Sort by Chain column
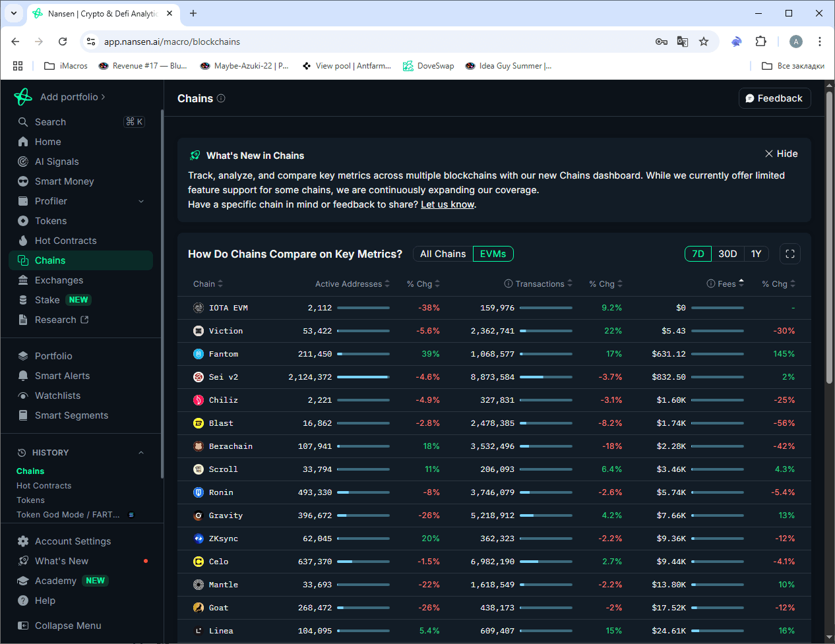Screen dimensions: 835x644 click(208, 284)
